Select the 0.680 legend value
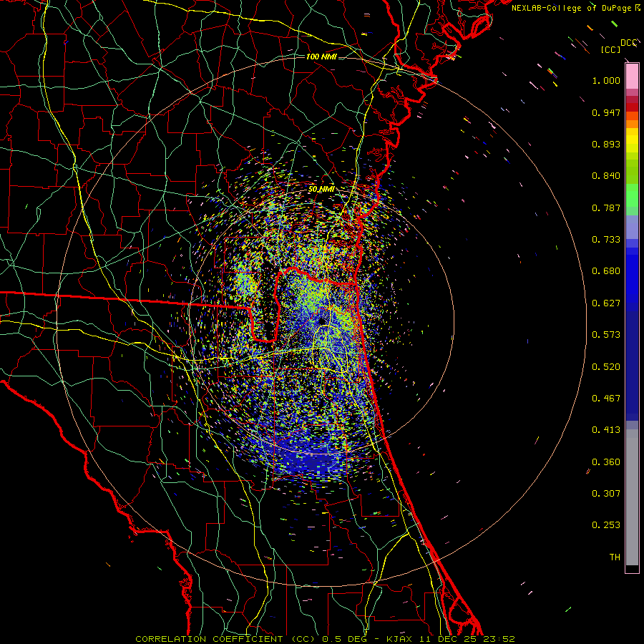644x644 pixels. 606,271
